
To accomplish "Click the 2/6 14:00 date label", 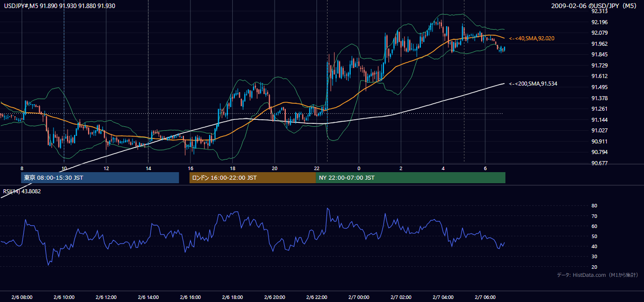I will click(x=148, y=297).
